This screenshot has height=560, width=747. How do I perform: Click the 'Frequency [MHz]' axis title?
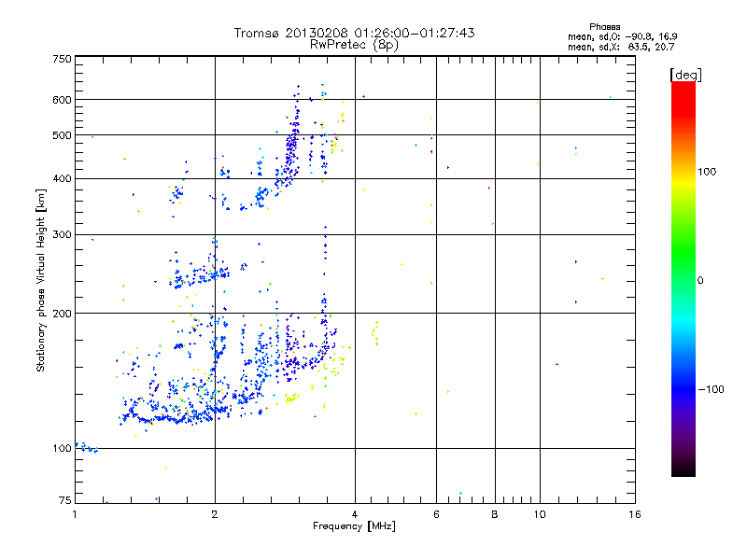[354, 526]
